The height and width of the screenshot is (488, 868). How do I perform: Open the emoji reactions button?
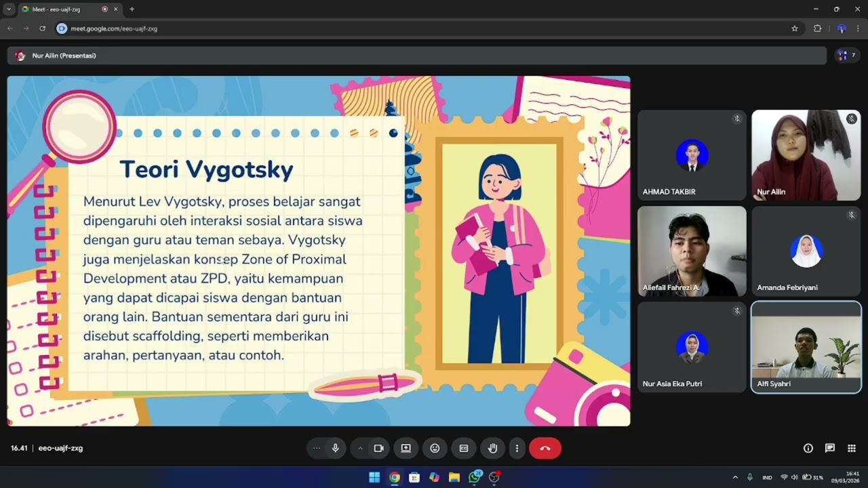435,448
